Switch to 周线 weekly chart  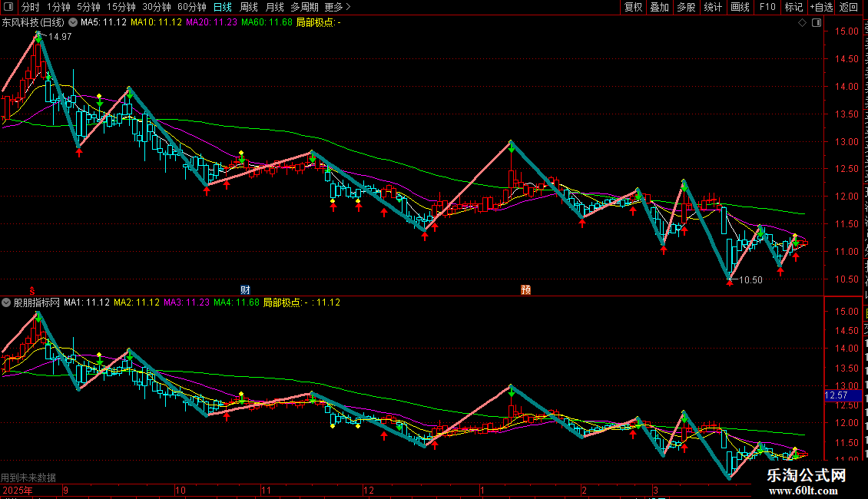(x=249, y=7)
